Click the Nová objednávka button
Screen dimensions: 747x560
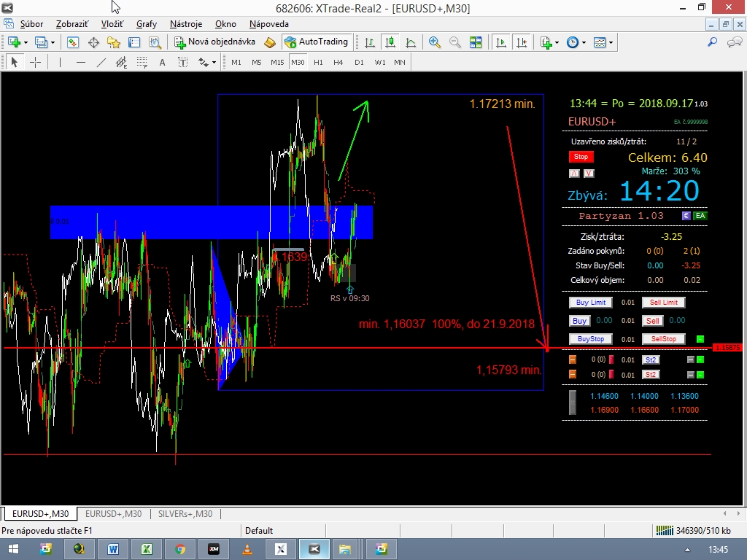215,42
